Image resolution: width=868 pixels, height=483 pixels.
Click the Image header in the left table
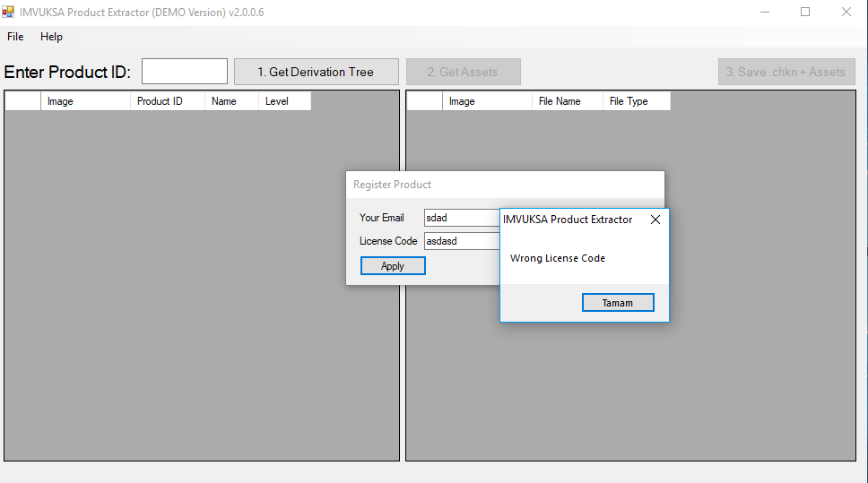(x=86, y=101)
